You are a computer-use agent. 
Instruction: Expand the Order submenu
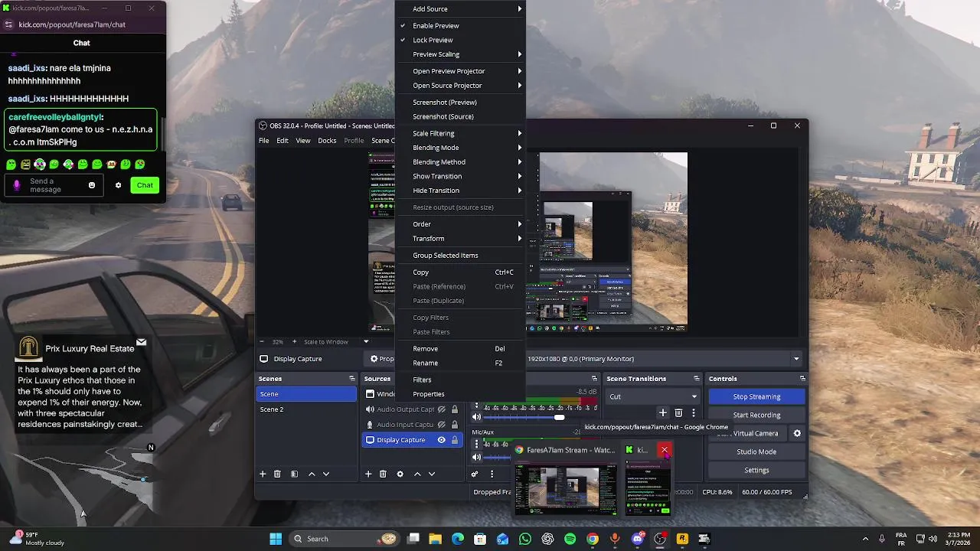(x=460, y=224)
